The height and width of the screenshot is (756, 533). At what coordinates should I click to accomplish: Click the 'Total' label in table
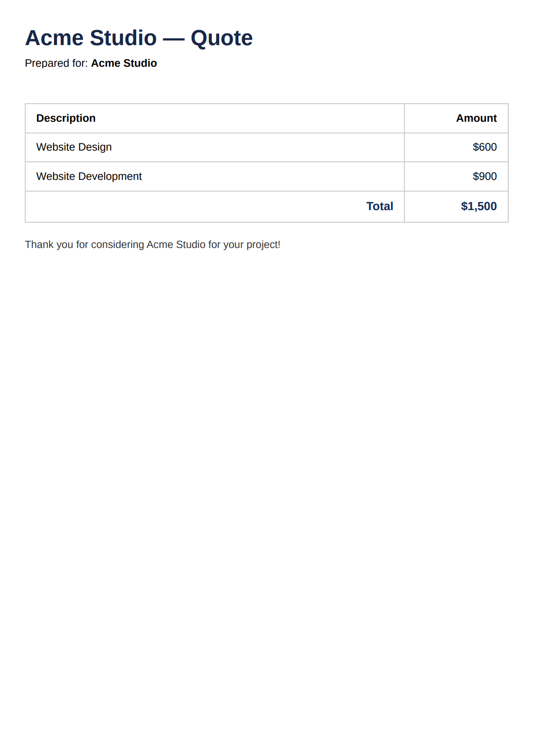pos(380,206)
